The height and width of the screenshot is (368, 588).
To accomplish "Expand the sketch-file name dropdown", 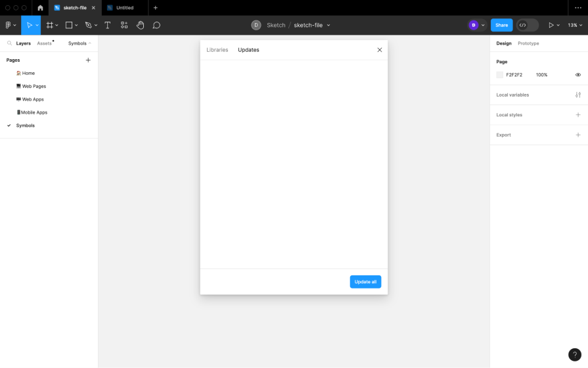I will [x=328, y=25].
